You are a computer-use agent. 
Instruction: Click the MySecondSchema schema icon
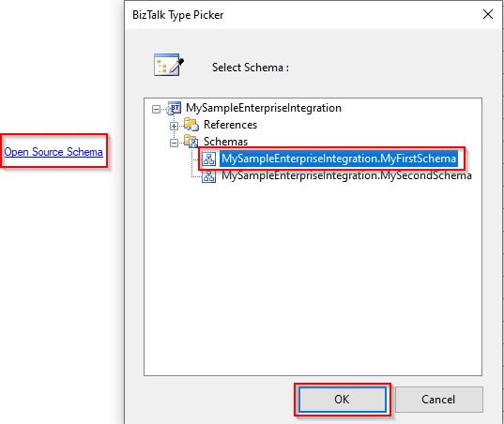209,176
